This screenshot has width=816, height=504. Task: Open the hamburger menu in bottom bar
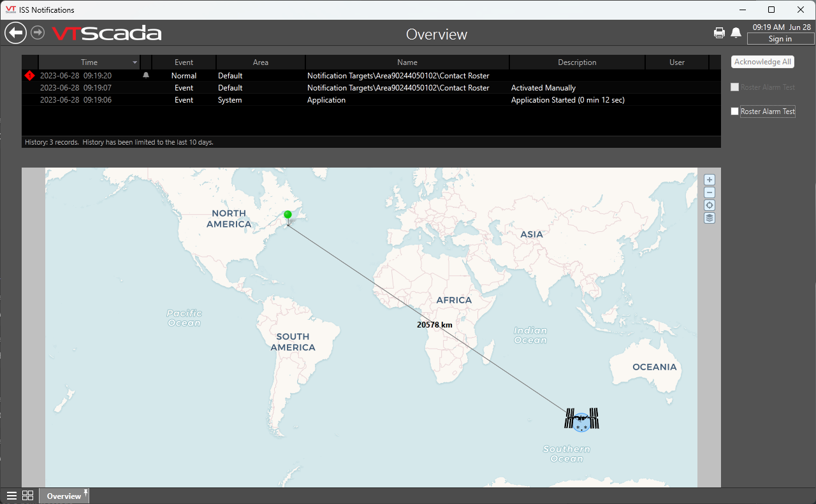click(x=11, y=496)
